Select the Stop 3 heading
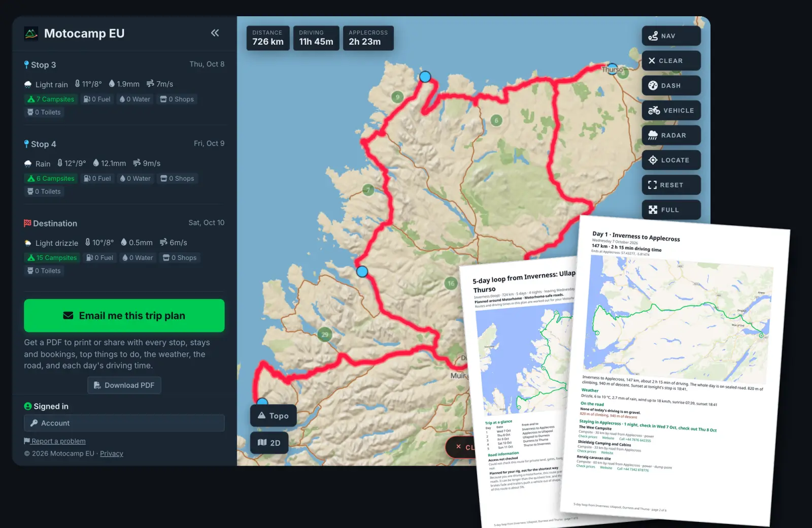The height and width of the screenshot is (528, 812). point(40,65)
